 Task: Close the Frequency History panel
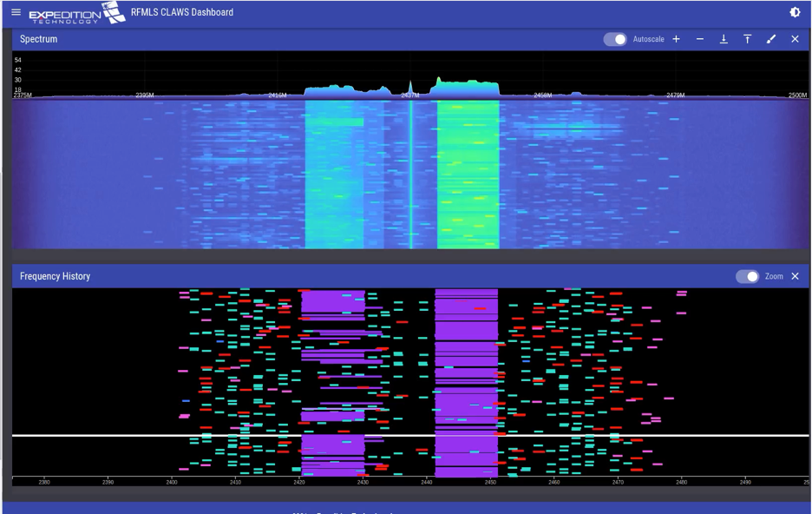[795, 276]
